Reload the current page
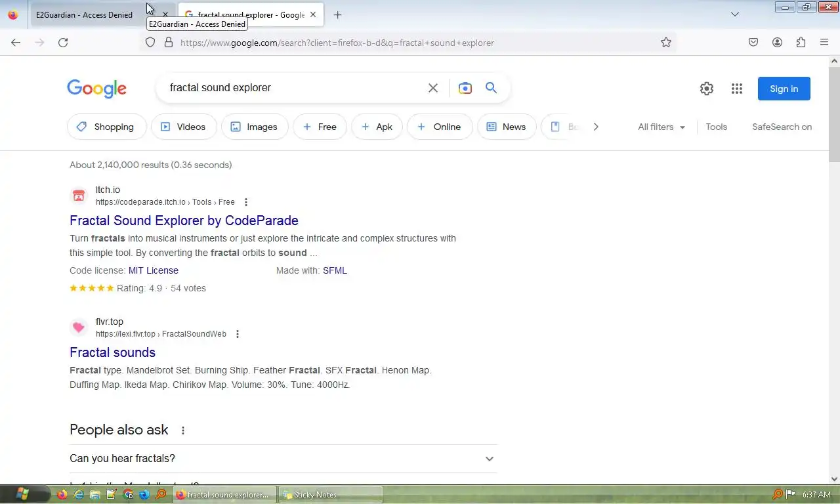This screenshot has height=504, width=840. click(x=63, y=43)
